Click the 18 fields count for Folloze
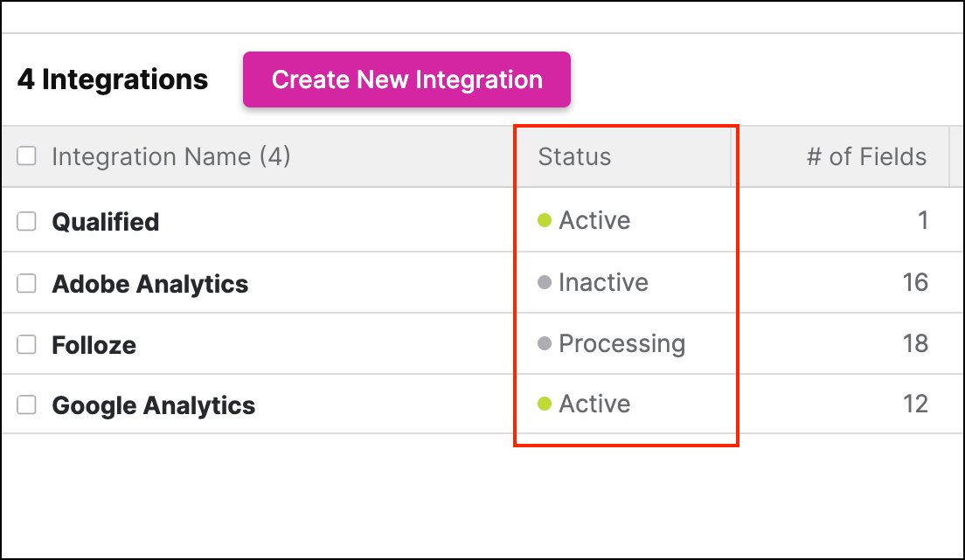The width and height of the screenshot is (965, 560). [915, 344]
